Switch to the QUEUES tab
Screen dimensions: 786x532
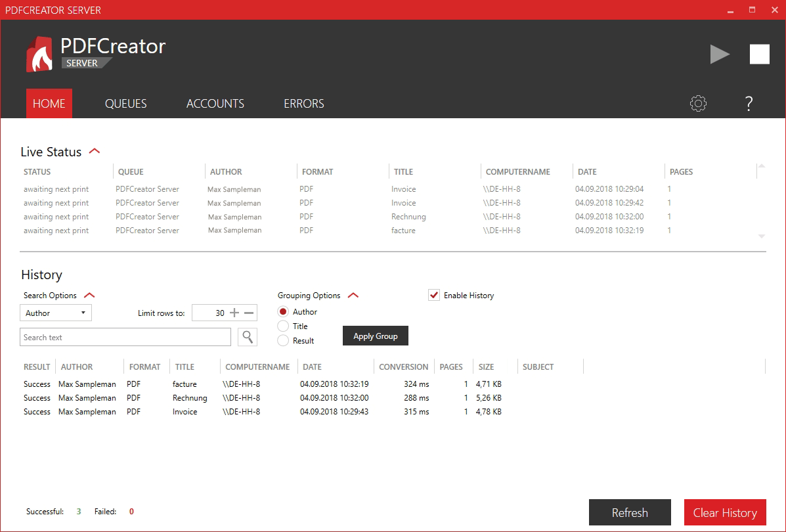125,103
